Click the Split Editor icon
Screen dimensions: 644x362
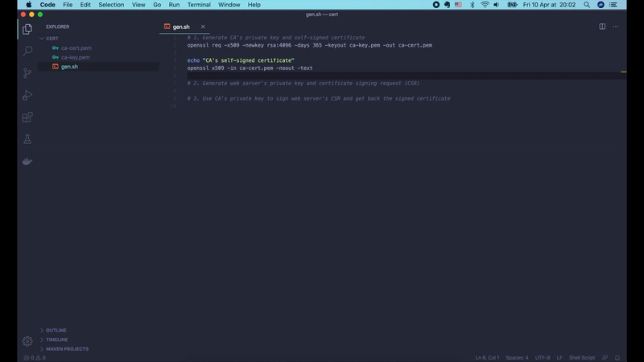pos(602,27)
